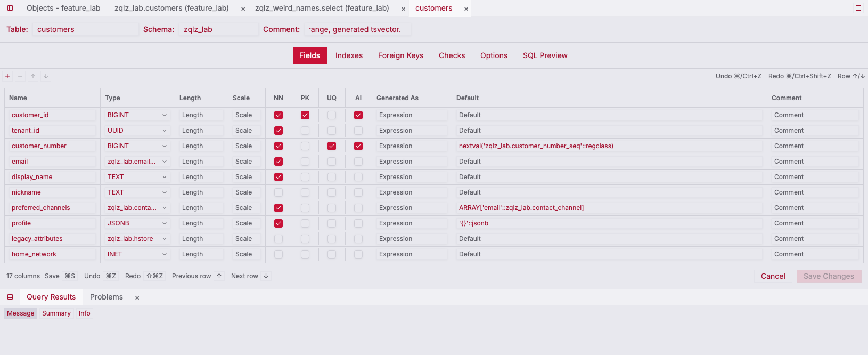The height and width of the screenshot is (355, 868).
Task: Show the Info sub-tab
Action: click(85, 313)
